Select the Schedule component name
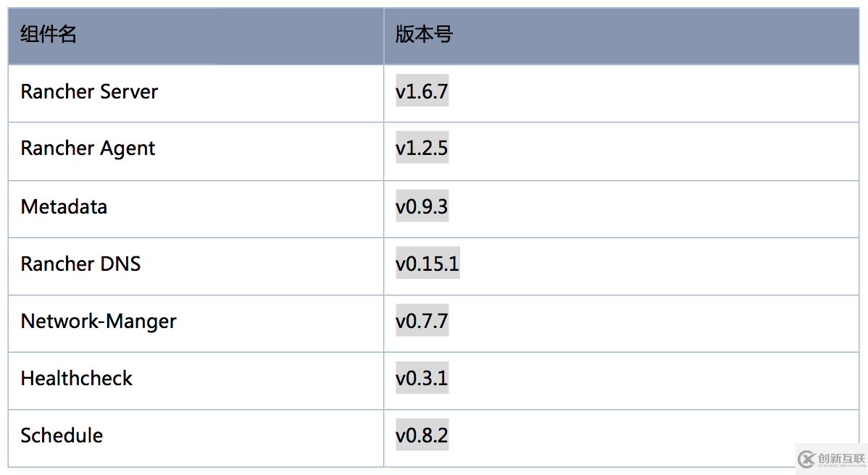868x475 pixels. coord(62,435)
